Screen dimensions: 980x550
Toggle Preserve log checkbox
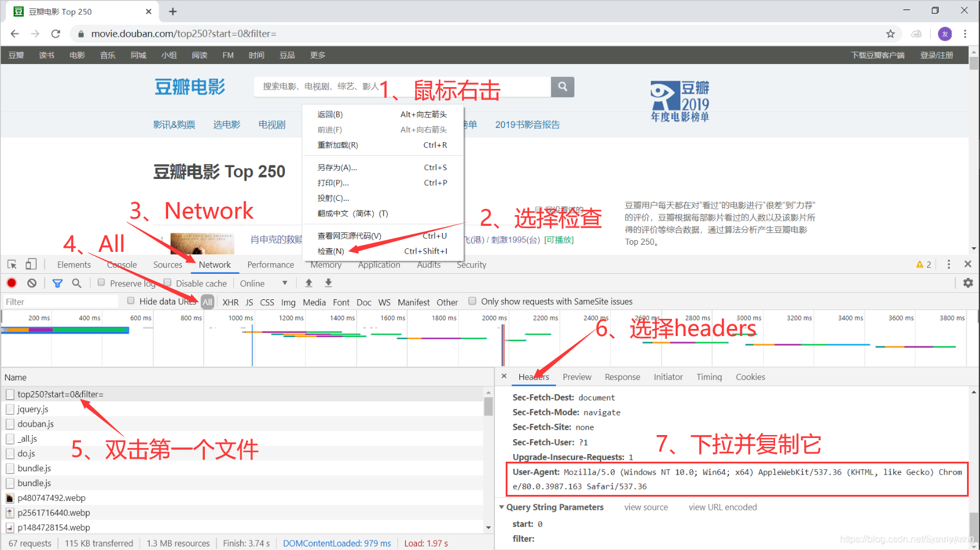(101, 283)
